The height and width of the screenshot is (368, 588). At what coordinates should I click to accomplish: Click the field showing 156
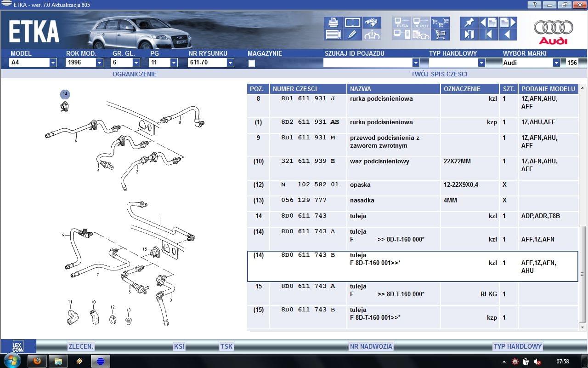571,63
